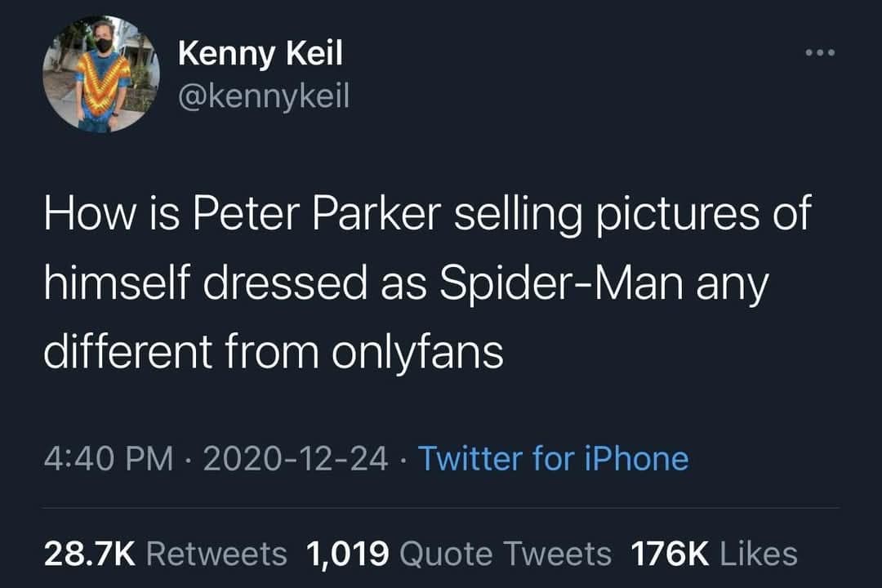Click the word Retweets next to 28.7K
Screen dimensions: 882x588
click(x=217, y=552)
